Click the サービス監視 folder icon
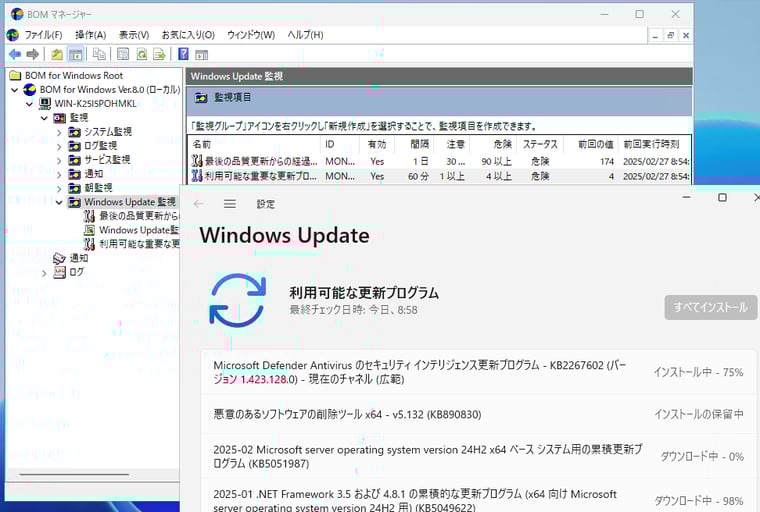Screen dimensions: 760x512 point(74,160)
